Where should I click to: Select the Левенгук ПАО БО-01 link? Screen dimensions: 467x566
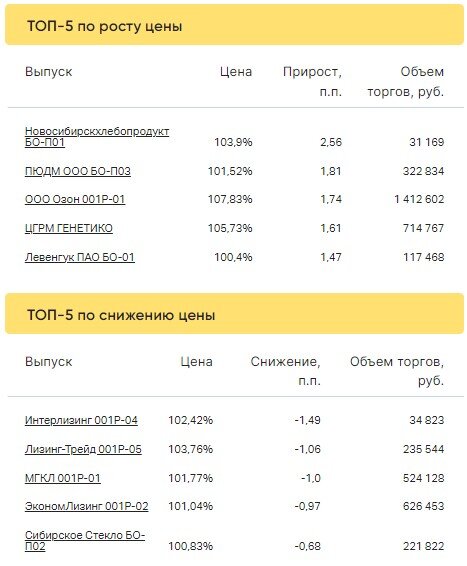tap(79, 257)
